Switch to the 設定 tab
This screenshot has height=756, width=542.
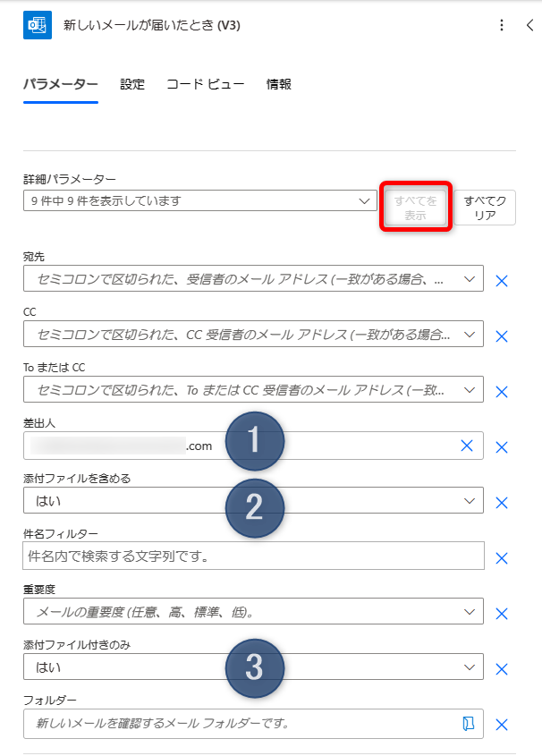132,84
